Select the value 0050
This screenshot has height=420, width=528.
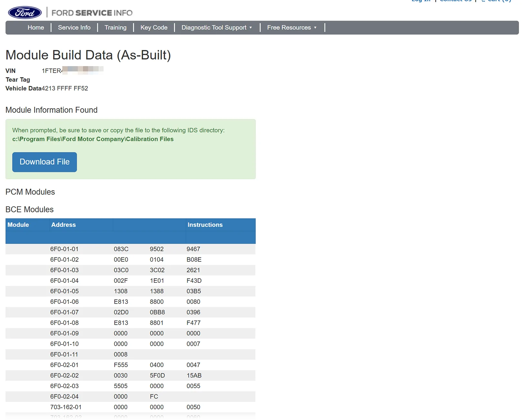pos(193,407)
